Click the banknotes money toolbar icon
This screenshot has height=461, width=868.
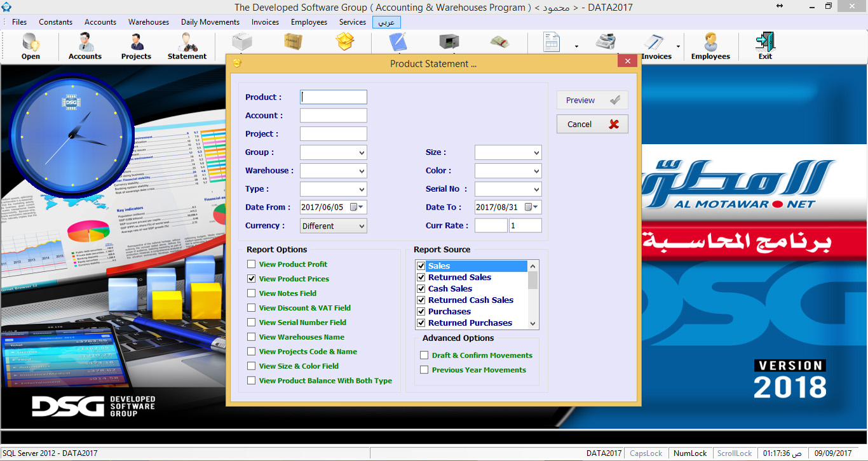coord(499,43)
